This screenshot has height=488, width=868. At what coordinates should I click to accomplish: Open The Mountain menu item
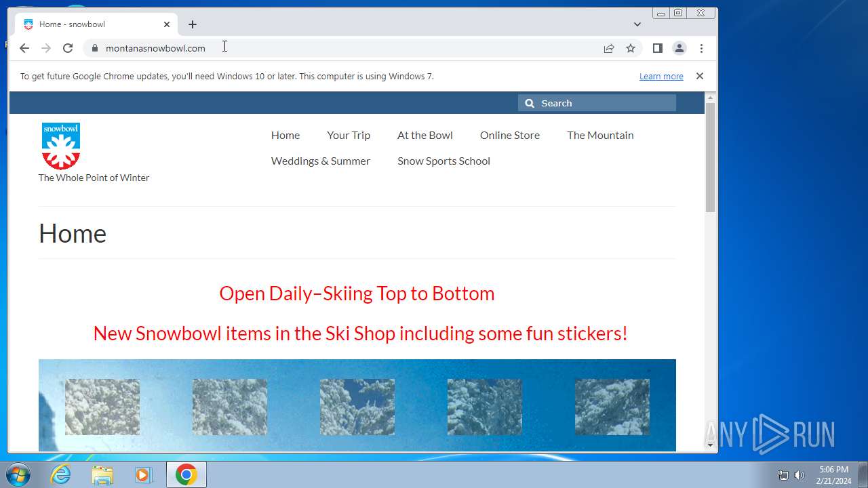[600, 135]
